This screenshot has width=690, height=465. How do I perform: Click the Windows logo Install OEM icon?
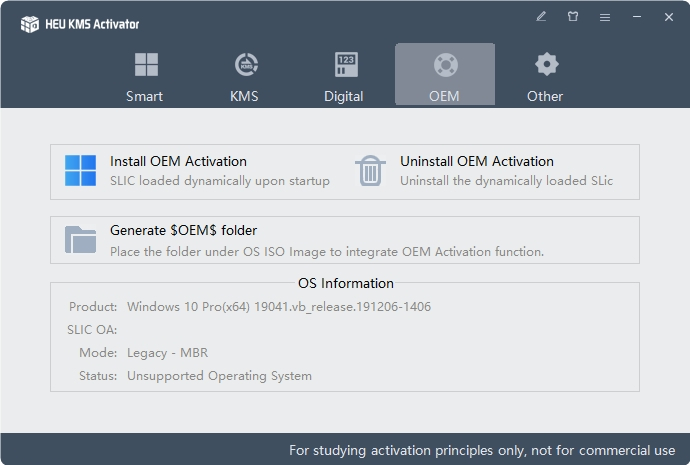[x=81, y=170]
